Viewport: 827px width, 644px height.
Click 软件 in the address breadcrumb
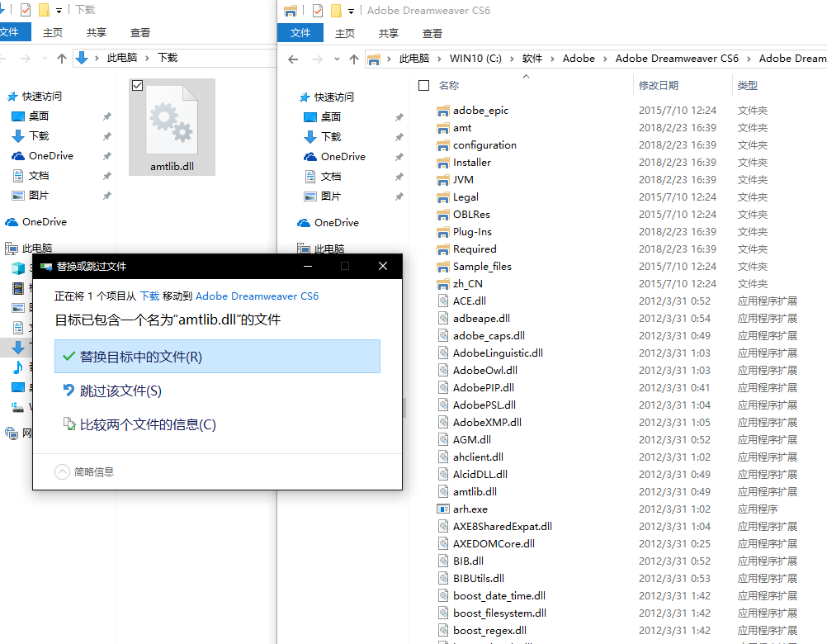pyautogui.click(x=532, y=59)
